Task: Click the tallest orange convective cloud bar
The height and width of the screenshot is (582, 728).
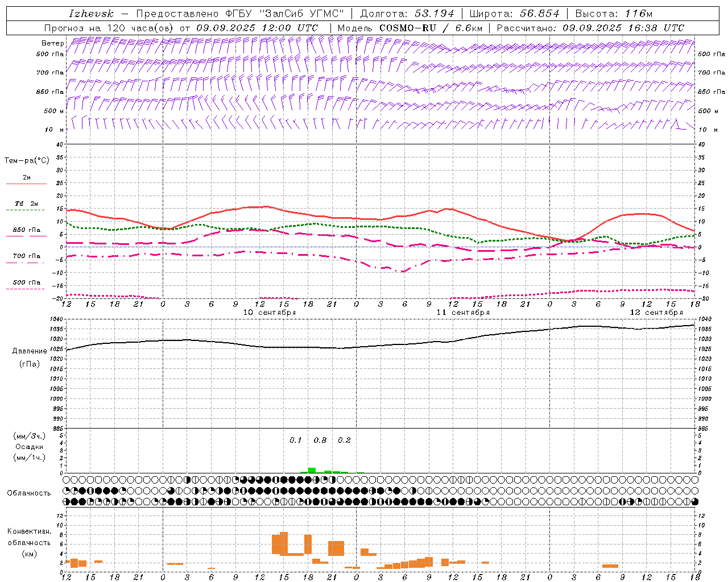Action: tap(284, 543)
